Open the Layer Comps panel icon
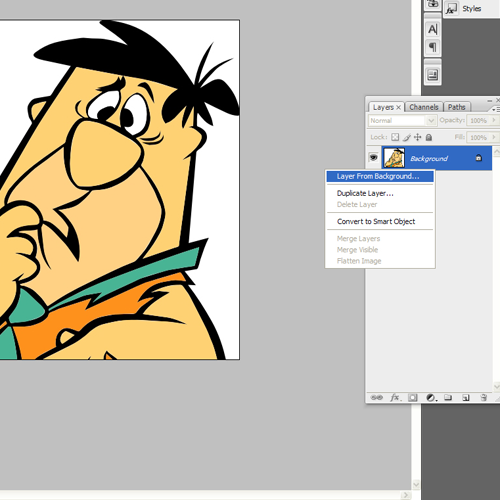 pyautogui.click(x=433, y=75)
